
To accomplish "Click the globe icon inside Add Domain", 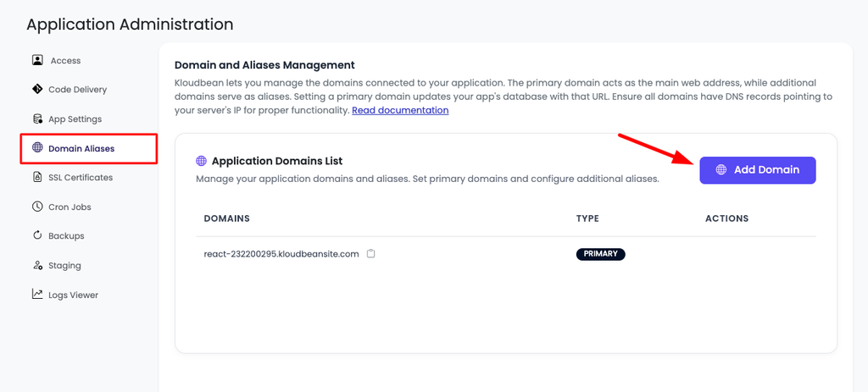I will 721,169.
